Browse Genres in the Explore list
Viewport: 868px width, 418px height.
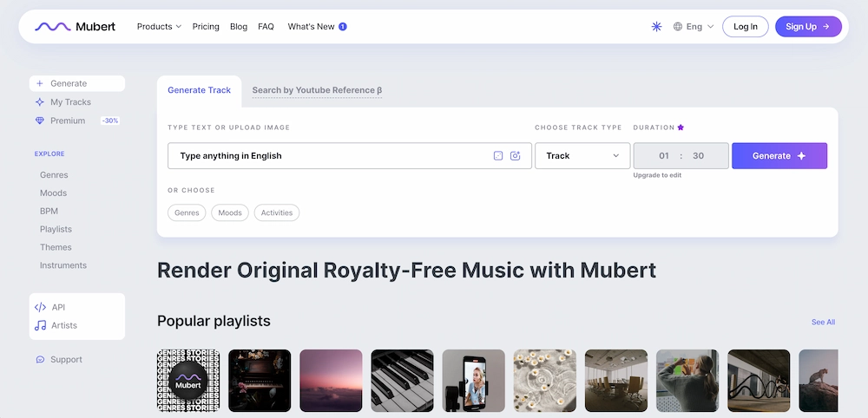[x=54, y=174]
